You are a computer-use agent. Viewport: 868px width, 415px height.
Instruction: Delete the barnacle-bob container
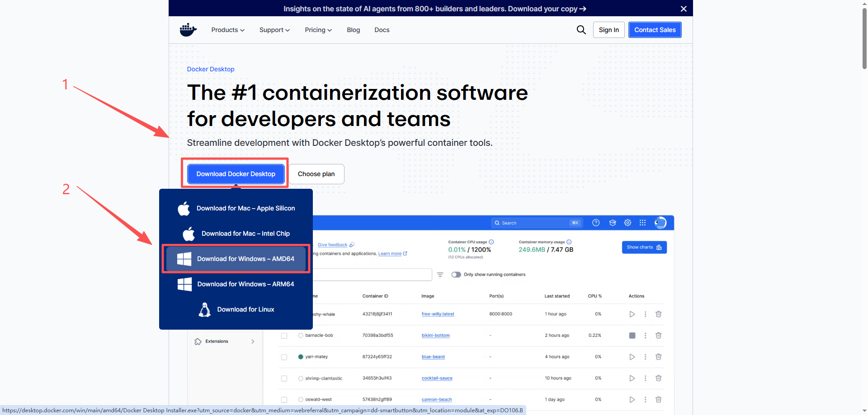[x=659, y=336]
